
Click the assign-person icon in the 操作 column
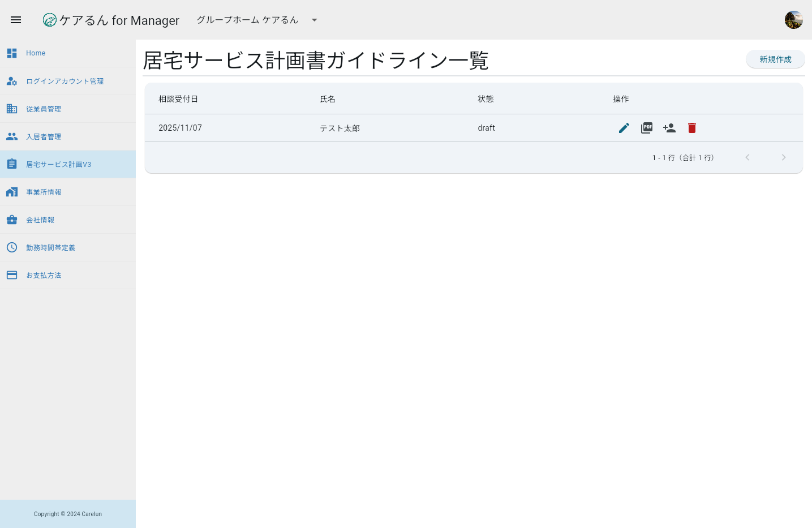669,128
